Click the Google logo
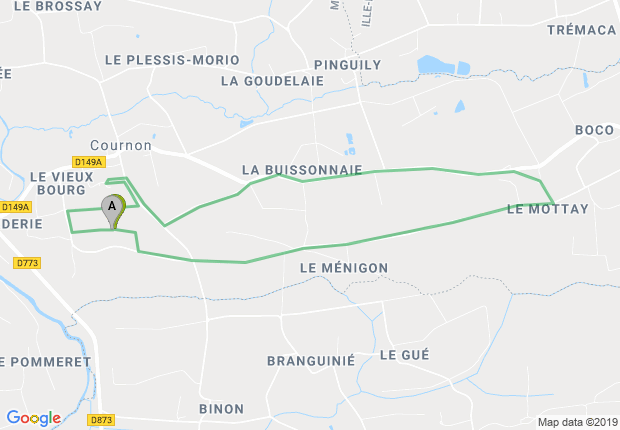Image resolution: width=620 pixels, height=430 pixels. pos(34,418)
